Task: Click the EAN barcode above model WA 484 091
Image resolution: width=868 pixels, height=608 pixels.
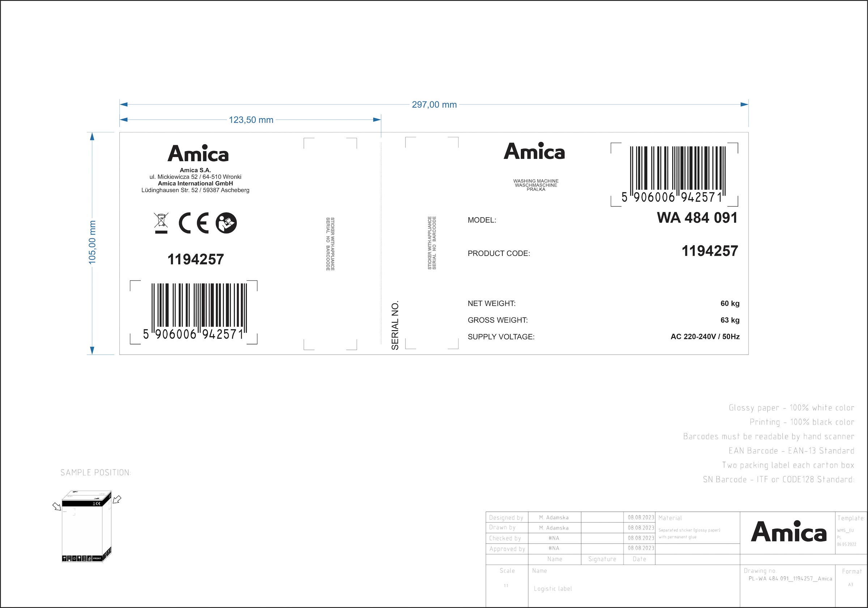Action: pyautogui.click(x=675, y=175)
